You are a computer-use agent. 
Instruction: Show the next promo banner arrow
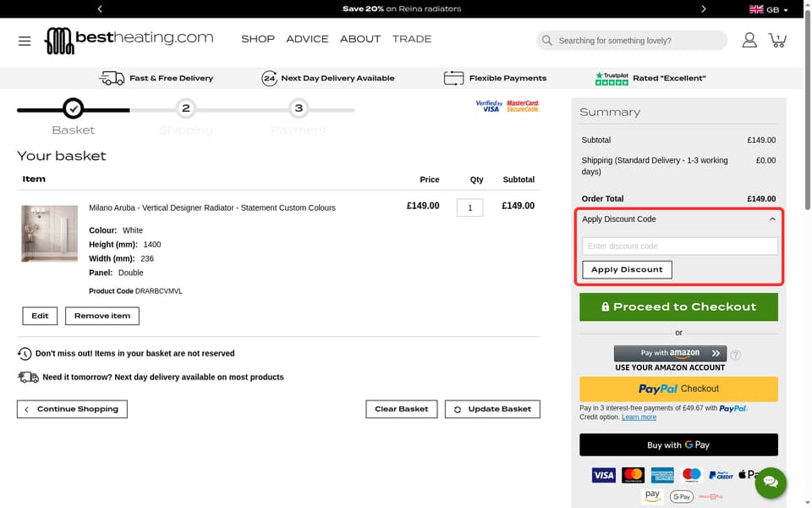[x=703, y=8]
